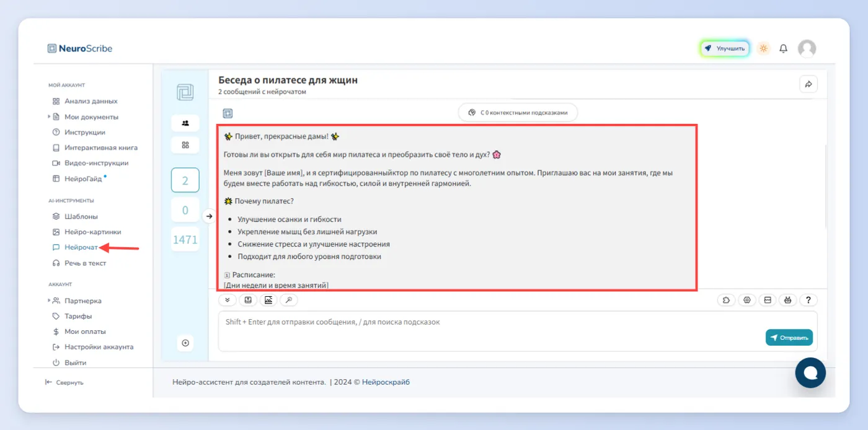The image size is (868, 430).
Task: Collapse sidebar with Свернуть
Action: pos(64,382)
